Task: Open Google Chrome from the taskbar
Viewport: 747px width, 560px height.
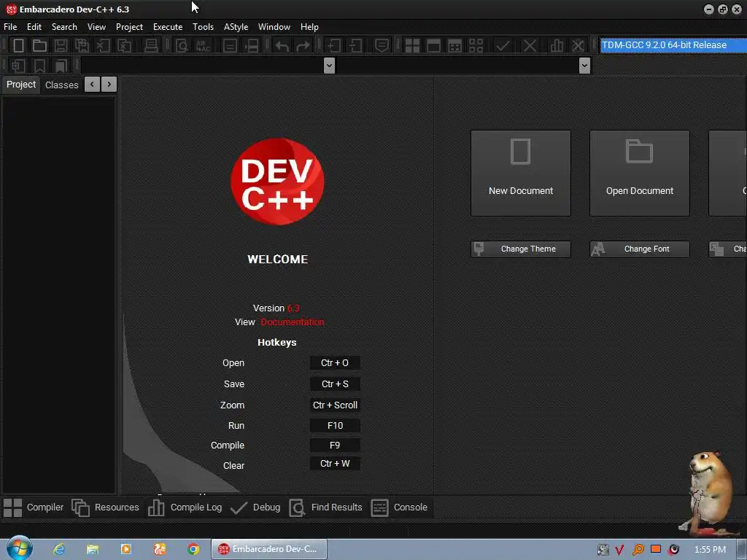Action: [x=193, y=549]
